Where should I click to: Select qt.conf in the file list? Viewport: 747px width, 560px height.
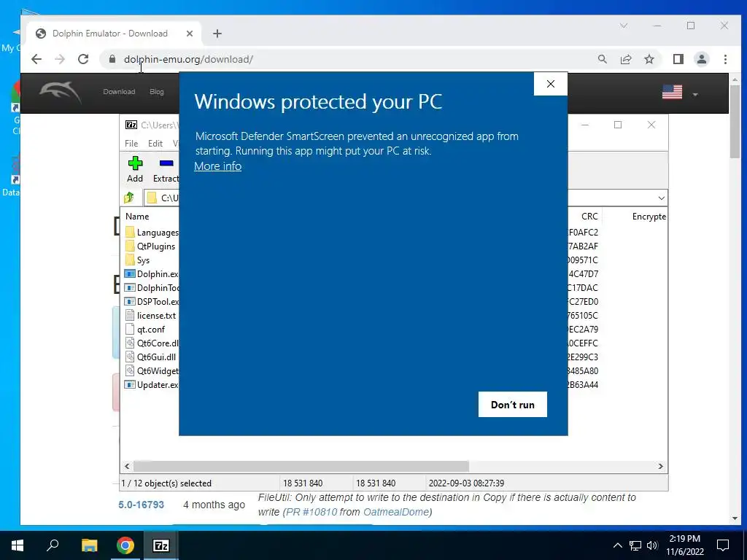pos(145,329)
